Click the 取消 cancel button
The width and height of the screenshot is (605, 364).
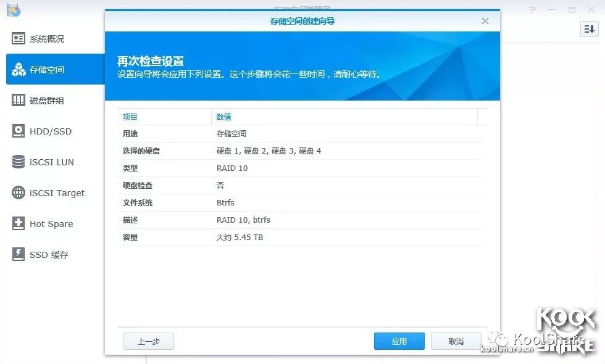[x=456, y=341]
